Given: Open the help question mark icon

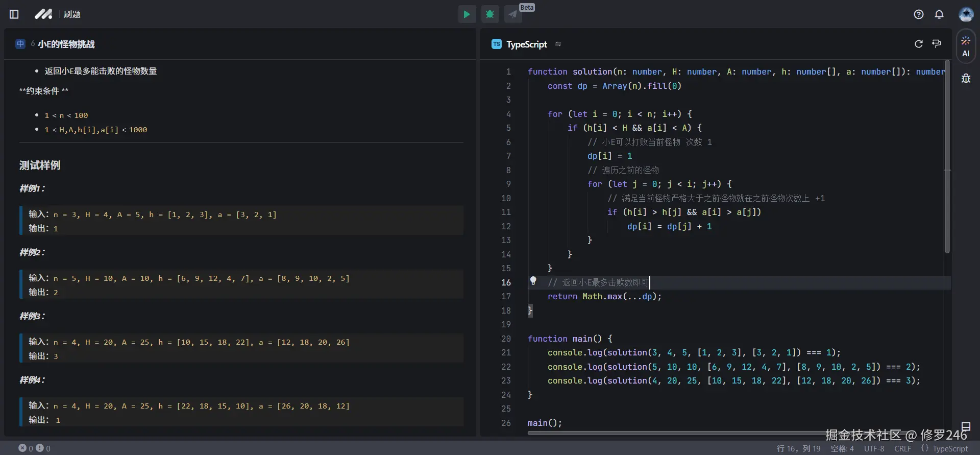Looking at the screenshot, I should [919, 14].
